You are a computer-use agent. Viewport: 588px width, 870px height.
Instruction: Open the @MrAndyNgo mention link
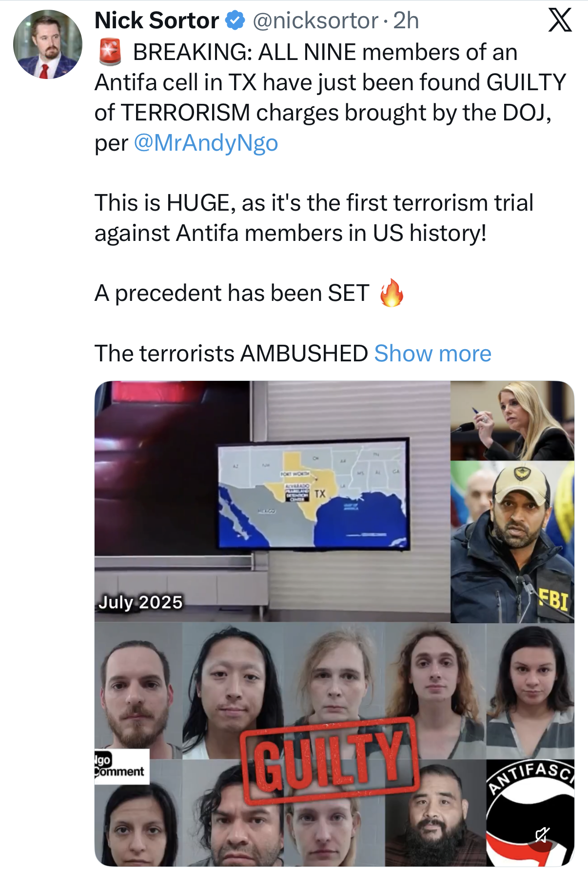pos(206,143)
